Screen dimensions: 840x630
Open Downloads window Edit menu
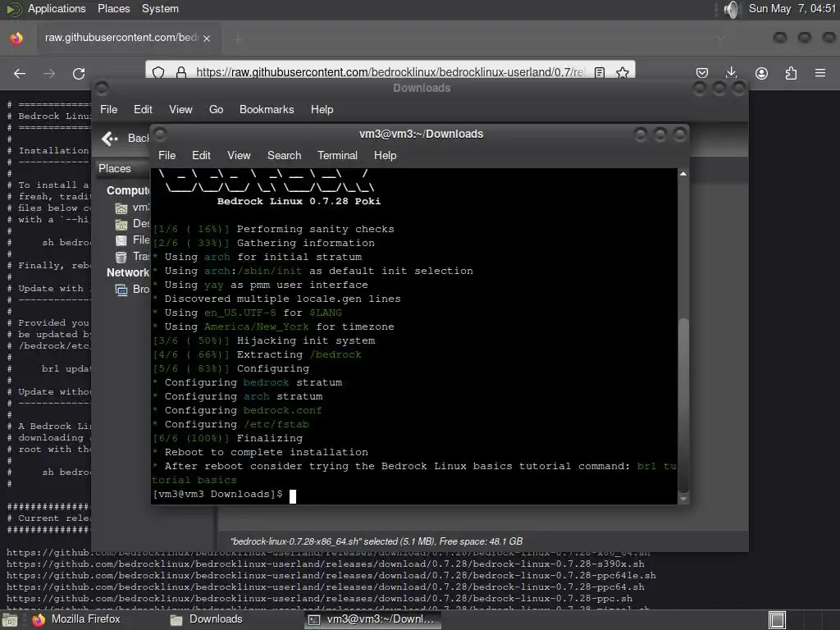coord(143,109)
